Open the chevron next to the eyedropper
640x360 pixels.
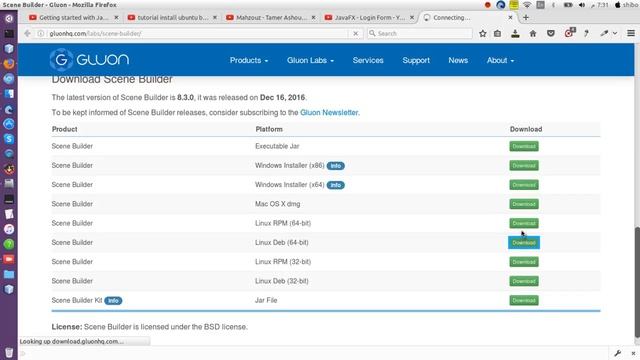click(615, 33)
